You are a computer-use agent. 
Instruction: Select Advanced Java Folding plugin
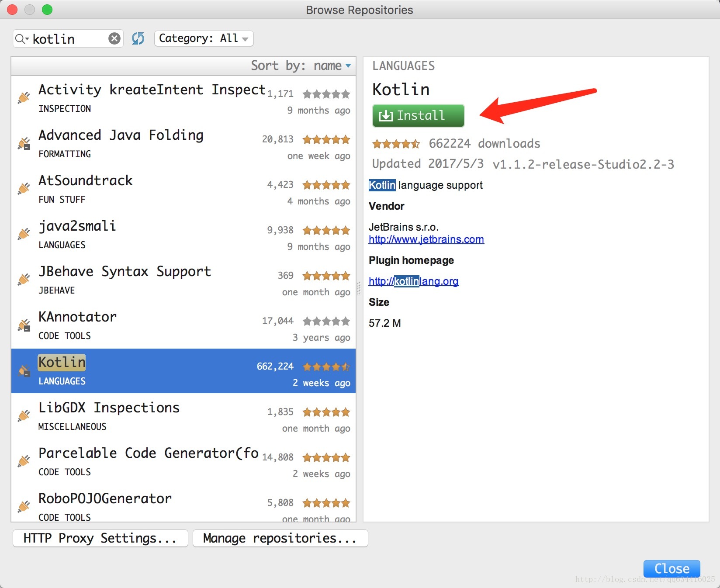pos(183,144)
